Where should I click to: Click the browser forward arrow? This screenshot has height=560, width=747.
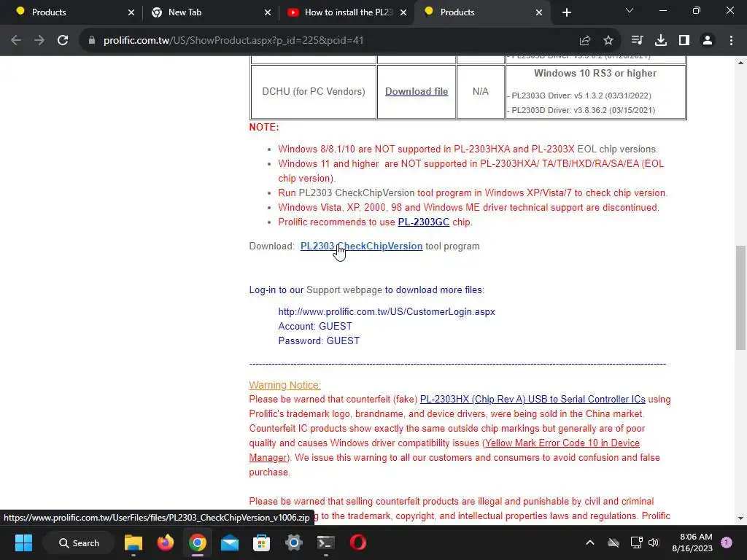[39, 41]
